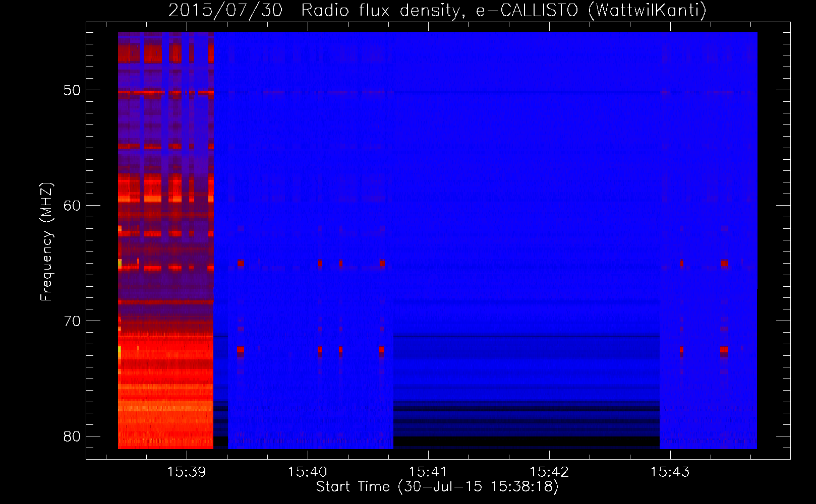Click the "Start Time (30-Jul-15 15:38:18)" label
This screenshot has width=816, height=504.
437,487
